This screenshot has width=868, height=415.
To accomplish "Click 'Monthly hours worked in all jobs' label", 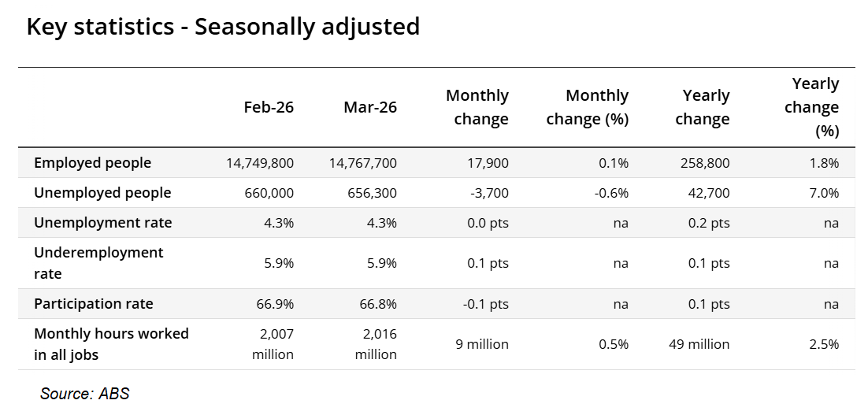I will (x=111, y=344).
